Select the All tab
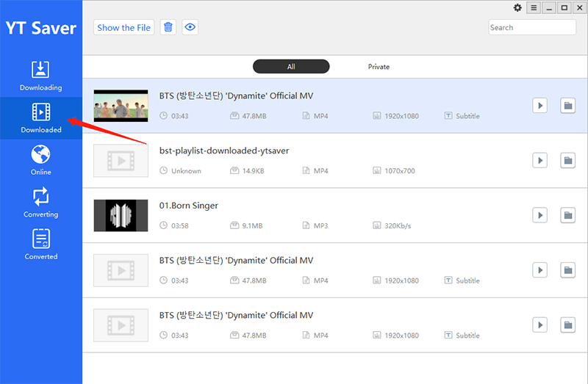588x384 pixels. coord(291,67)
